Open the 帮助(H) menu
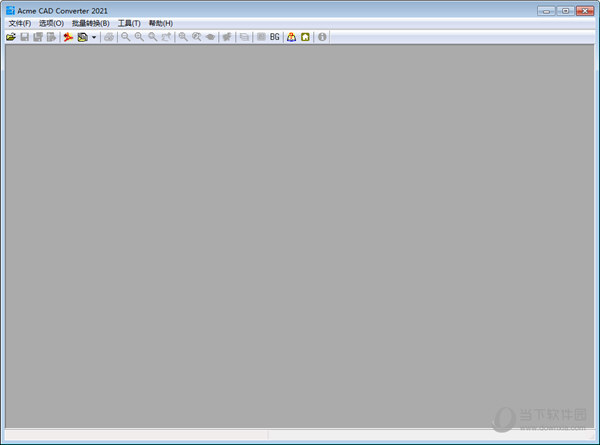The height and width of the screenshot is (445, 600). point(160,23)
